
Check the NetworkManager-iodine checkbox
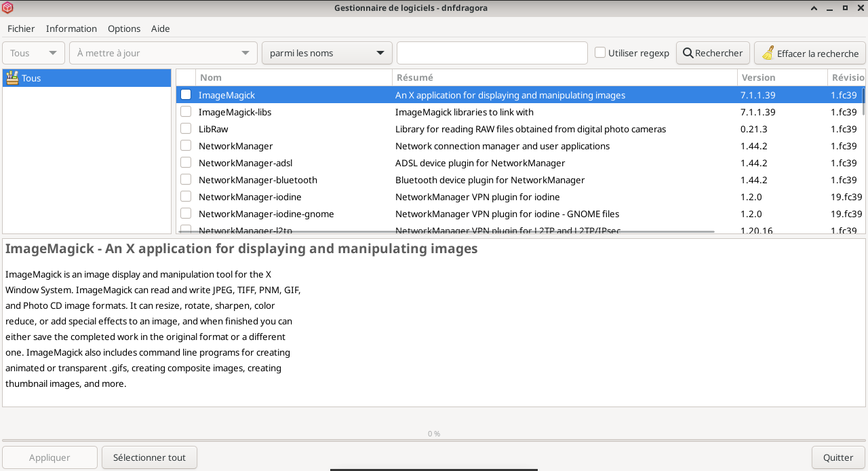tap(186, 196)
